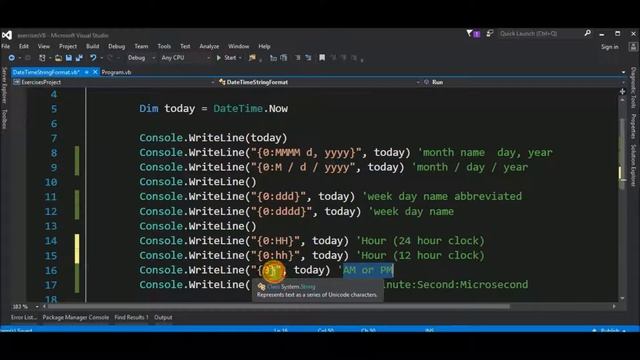Open the Edit menu

[24, 47]
